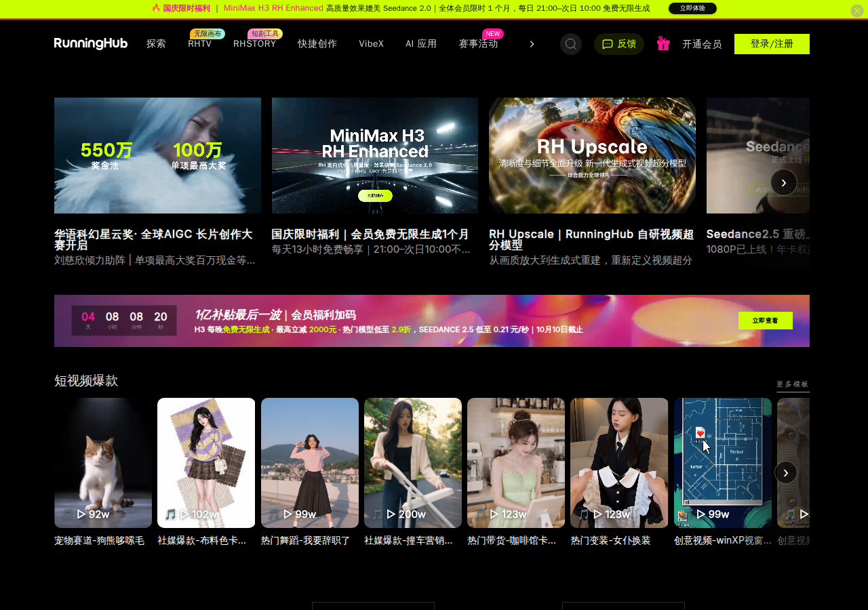Click the 登录/注册 button
This screenshot has height=610, width=868.
772,44
